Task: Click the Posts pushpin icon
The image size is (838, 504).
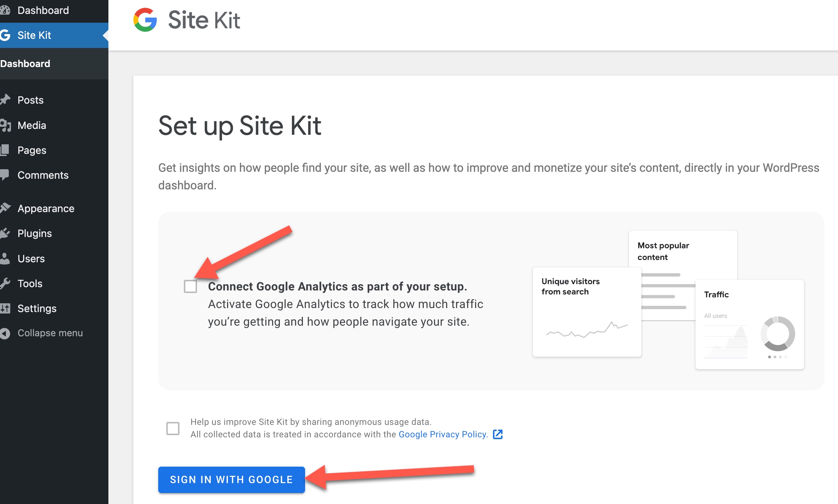Action: [x=5, y=100]
